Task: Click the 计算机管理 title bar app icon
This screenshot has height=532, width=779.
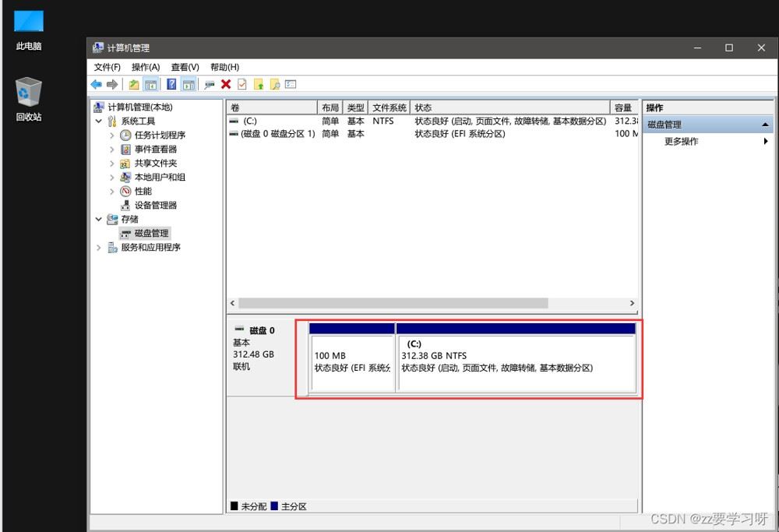Action: tap(98, 48)
